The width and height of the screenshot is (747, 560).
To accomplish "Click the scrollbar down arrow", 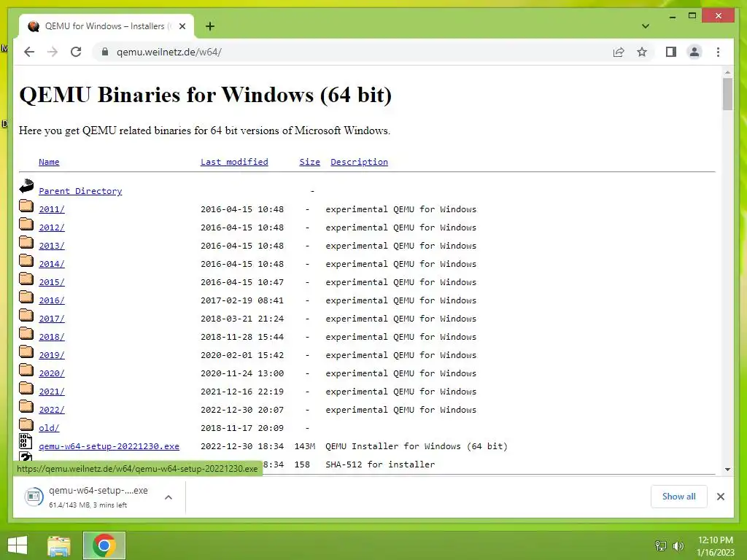I will 727,469.
